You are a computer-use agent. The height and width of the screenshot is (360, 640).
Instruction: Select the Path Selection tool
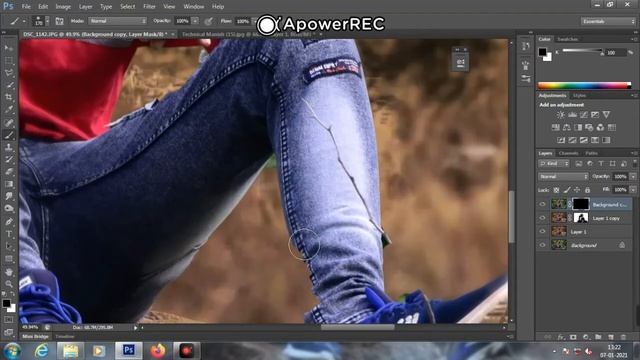click(9, 246)
